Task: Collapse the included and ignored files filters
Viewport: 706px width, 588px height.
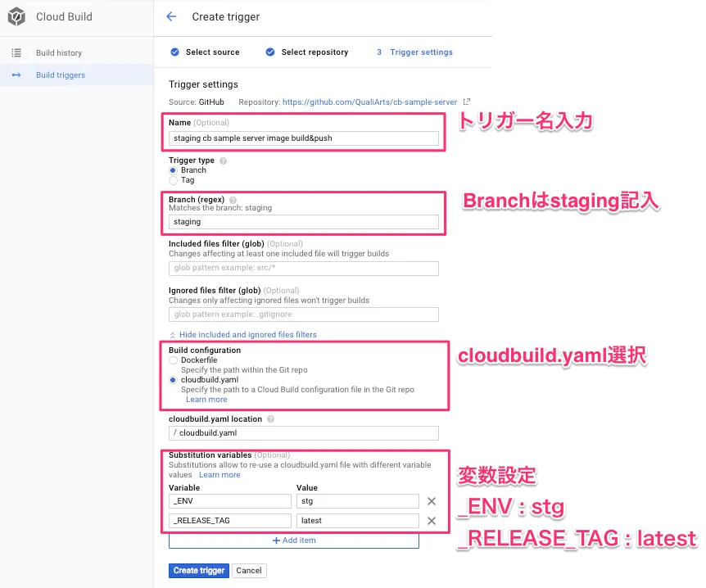Action: (x=242, y=335)
